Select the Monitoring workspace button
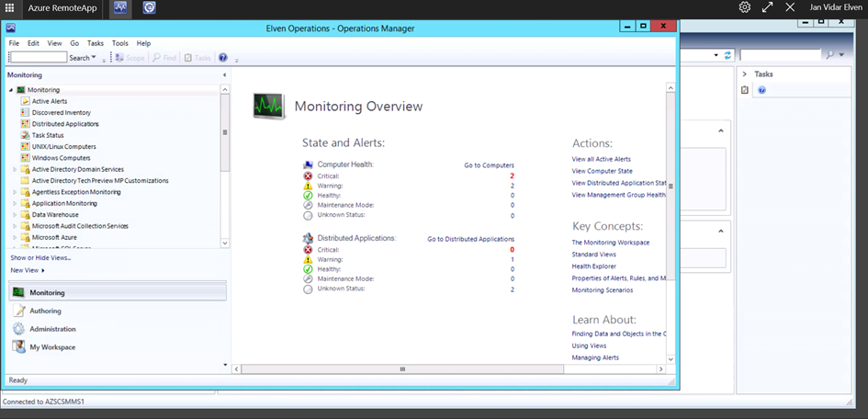 [118, 292]
